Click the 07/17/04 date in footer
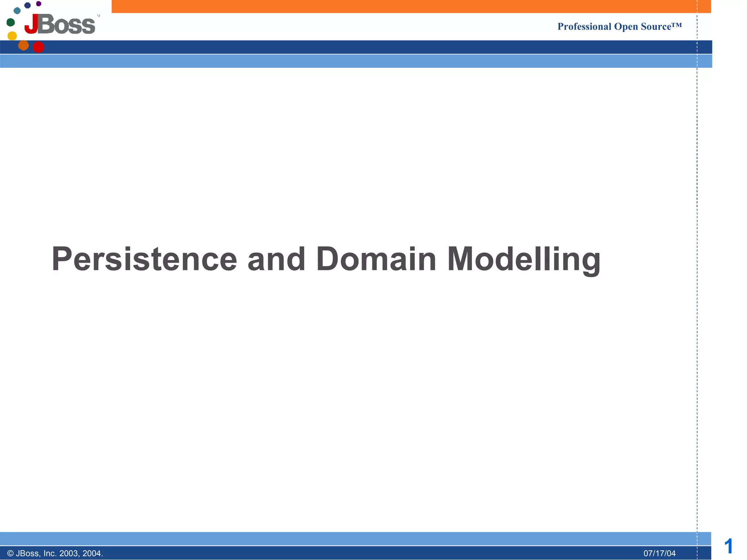Screen dimensions: 747x560 coord(659,553)
